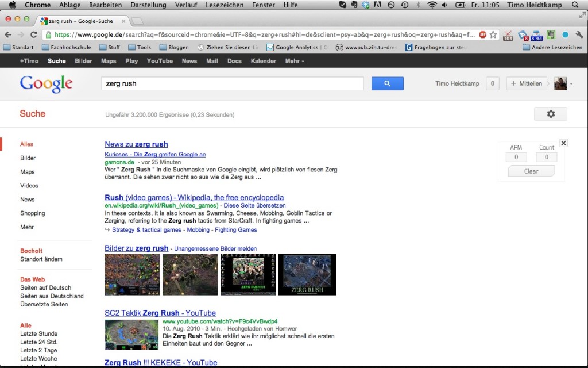Click the browser forward arrow

tap(21, 35)
